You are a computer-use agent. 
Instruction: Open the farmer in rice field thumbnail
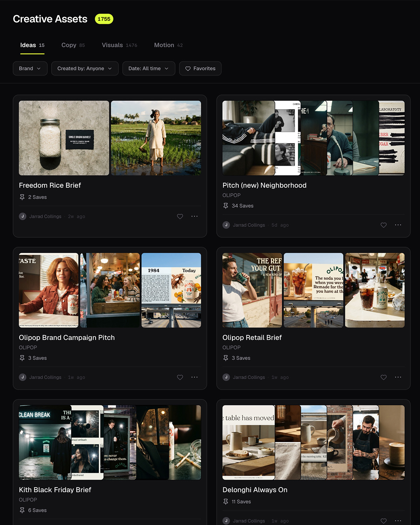pos(156,138)
